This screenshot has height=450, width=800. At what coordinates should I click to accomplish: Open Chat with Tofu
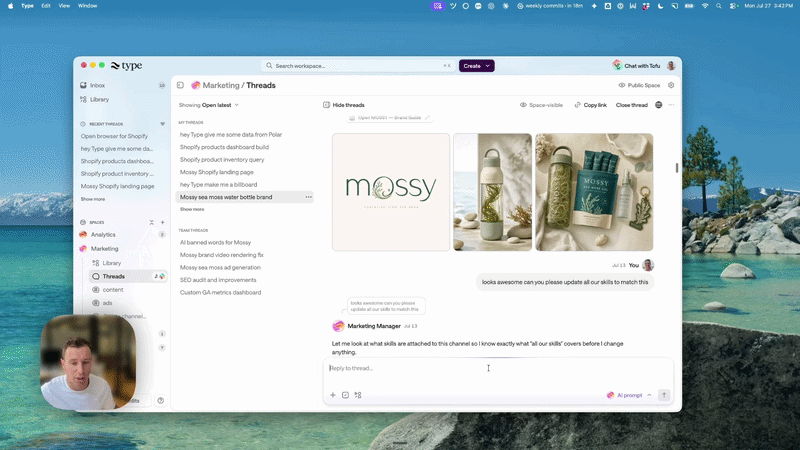pos(637,66)
